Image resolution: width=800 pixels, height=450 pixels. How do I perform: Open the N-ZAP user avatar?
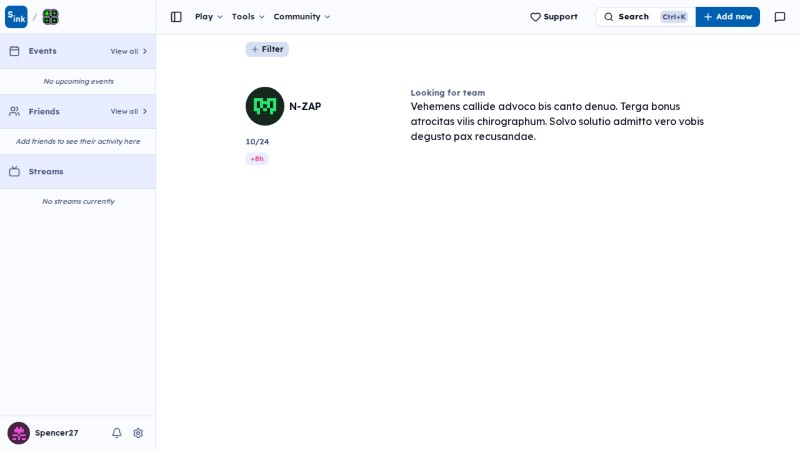[265, 106]
